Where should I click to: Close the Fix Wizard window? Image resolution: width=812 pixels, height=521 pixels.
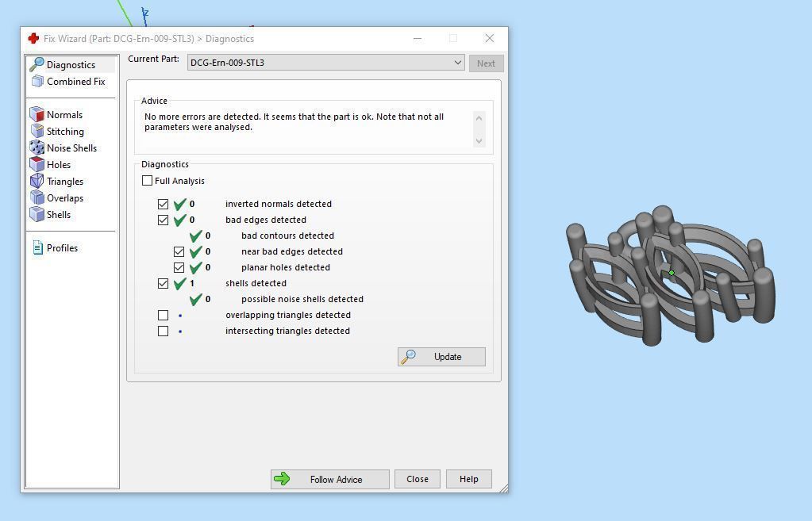490,38
